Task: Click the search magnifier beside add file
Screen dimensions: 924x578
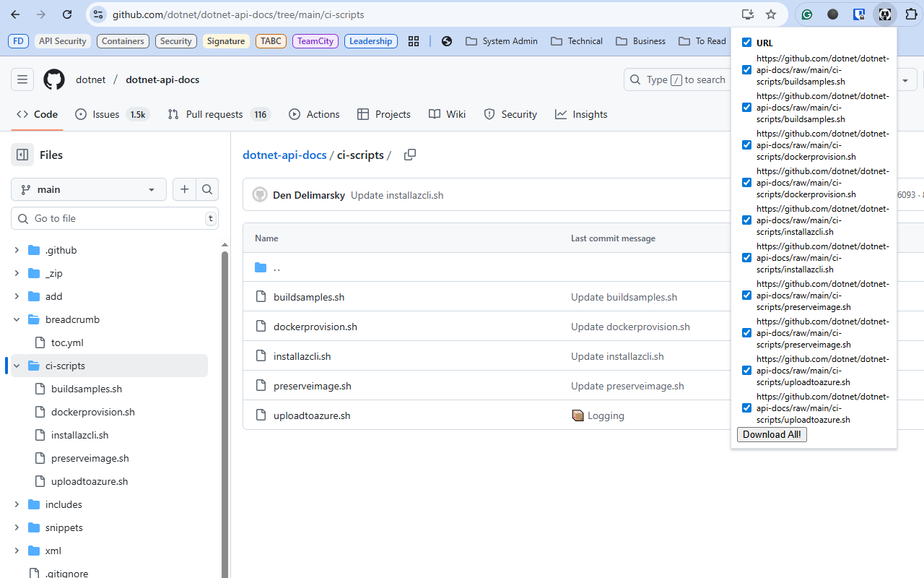Action: [207, 189]
